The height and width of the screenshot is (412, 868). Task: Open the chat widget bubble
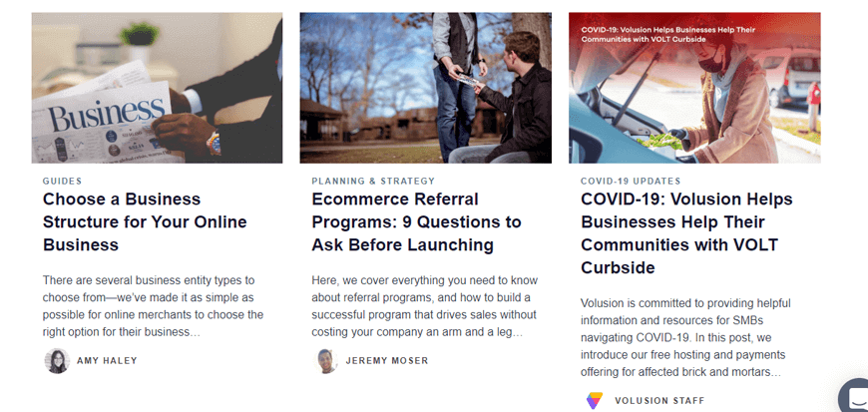[854, 396]
